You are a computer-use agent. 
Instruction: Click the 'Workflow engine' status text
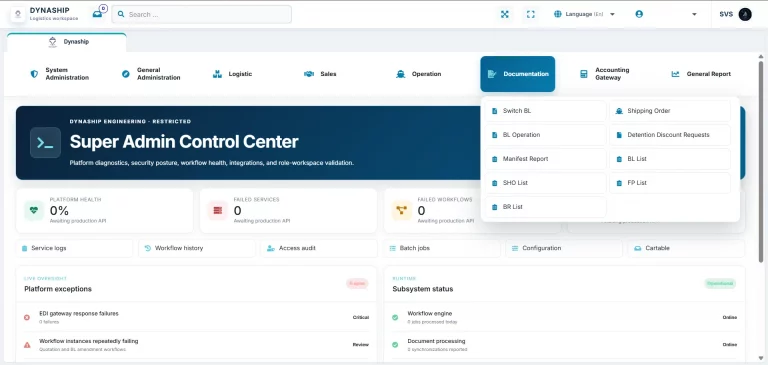tap(430, 314)
